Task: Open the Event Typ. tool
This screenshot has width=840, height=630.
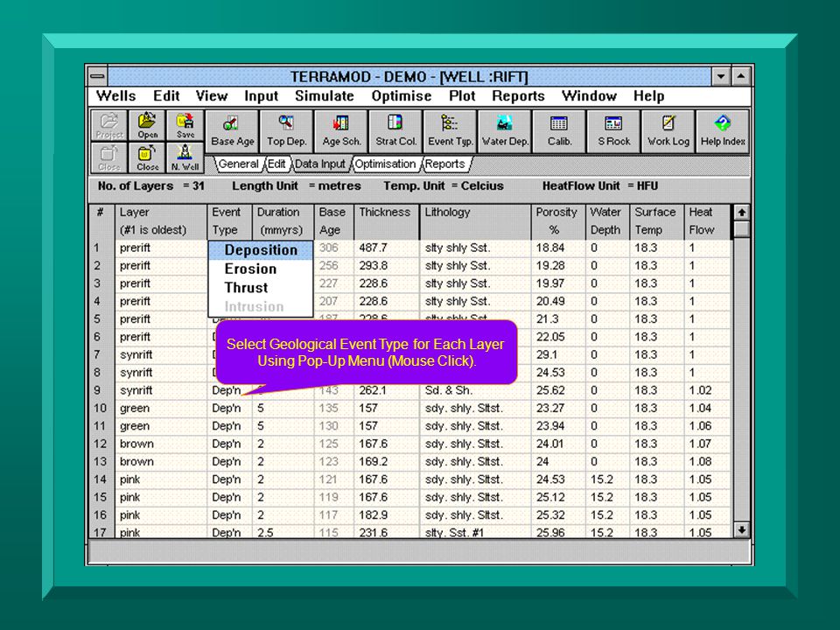Action: pyautogui.click(x=450, y=132)
